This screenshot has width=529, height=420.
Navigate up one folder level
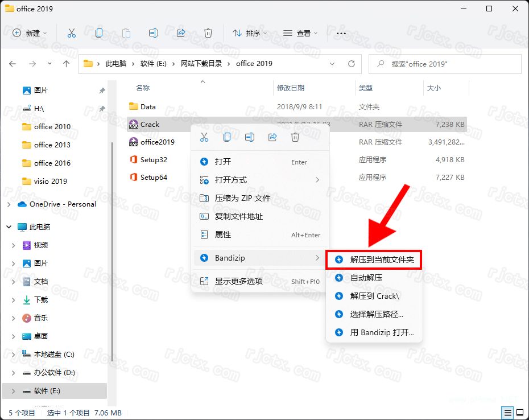65,64
